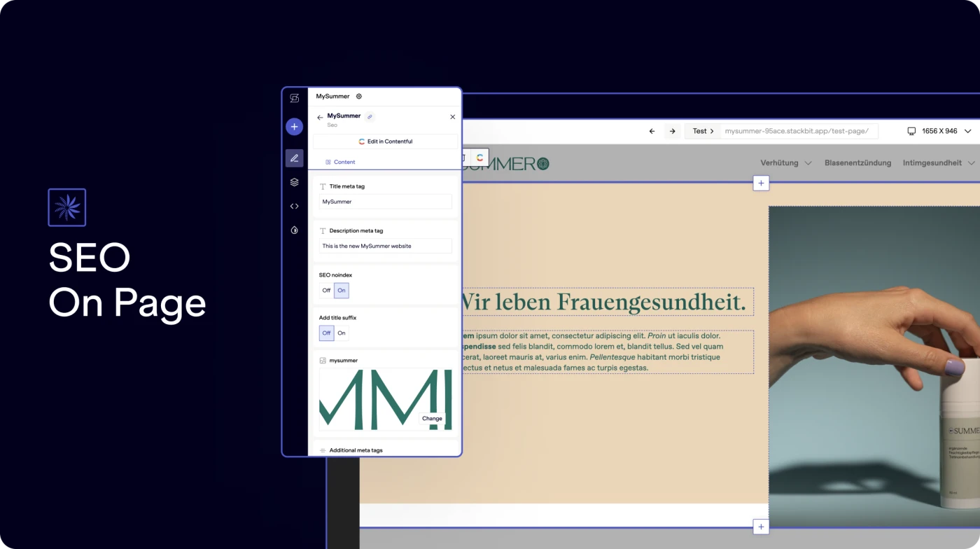980x549 pixels.
Task: Expand the Intimgesundheit navigation menu
Action: (x=939, y=163)
